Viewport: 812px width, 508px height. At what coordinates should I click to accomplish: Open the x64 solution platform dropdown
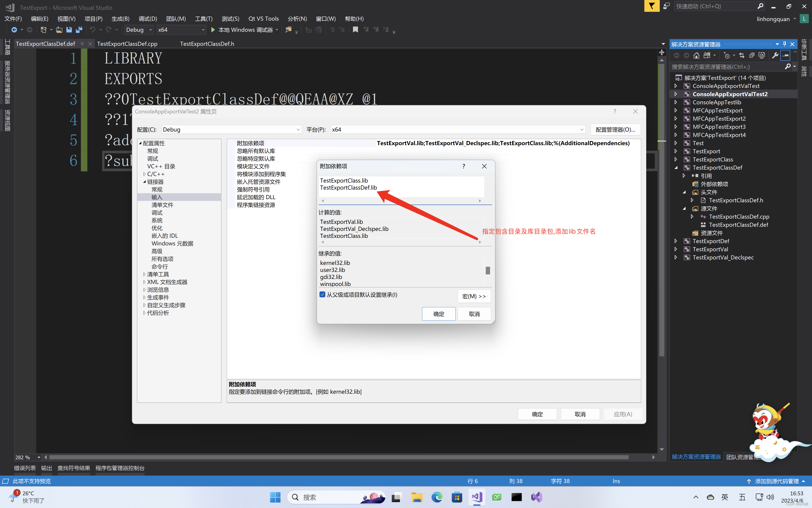[181, 30]
